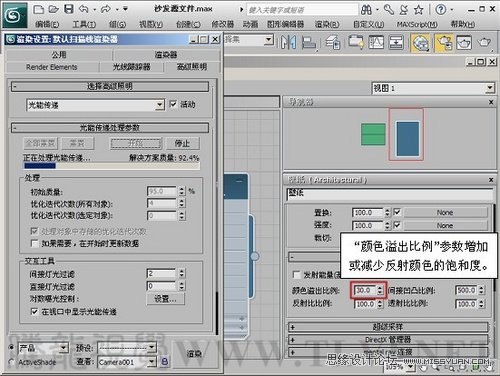This screenshot has height=376, width=500.
Task: Click the 颜色溢出比例 value field
Action: point(365,290)
